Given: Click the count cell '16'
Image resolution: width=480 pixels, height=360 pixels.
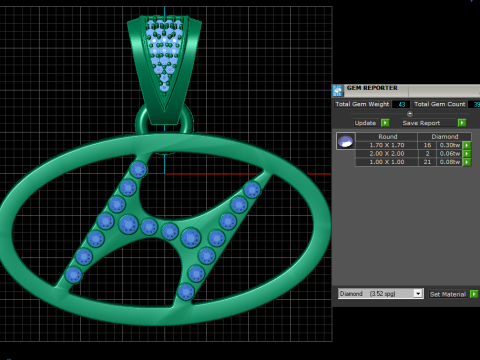Looking at the screenshot, I should tap(427, 145).
